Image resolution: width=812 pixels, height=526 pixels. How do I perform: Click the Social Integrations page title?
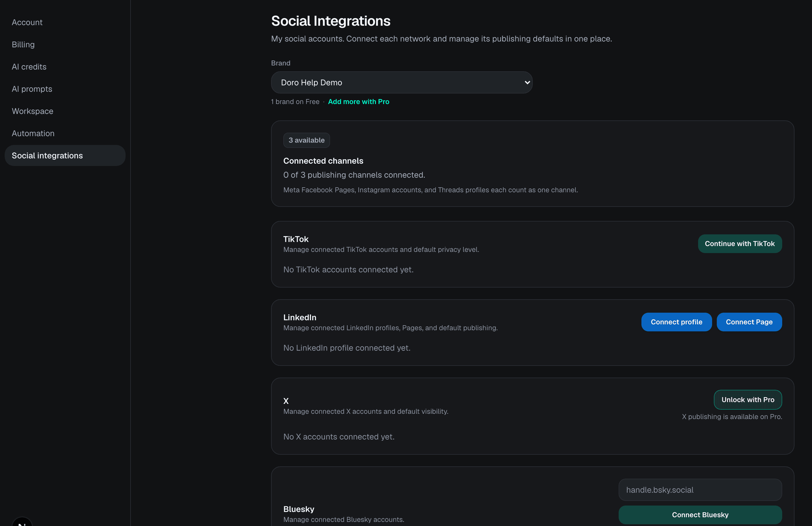click(331, 21)
